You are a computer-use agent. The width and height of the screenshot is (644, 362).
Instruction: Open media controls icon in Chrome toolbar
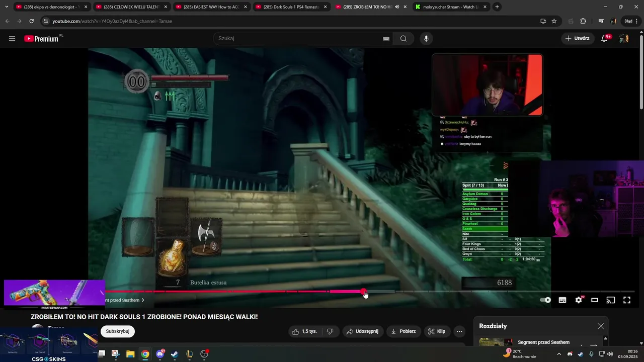601,21
